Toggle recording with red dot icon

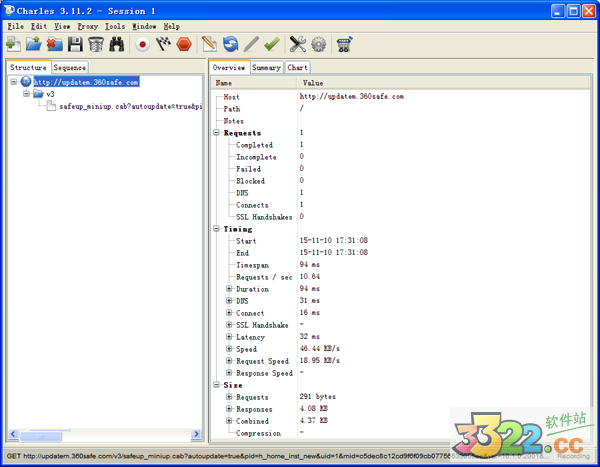143,44
